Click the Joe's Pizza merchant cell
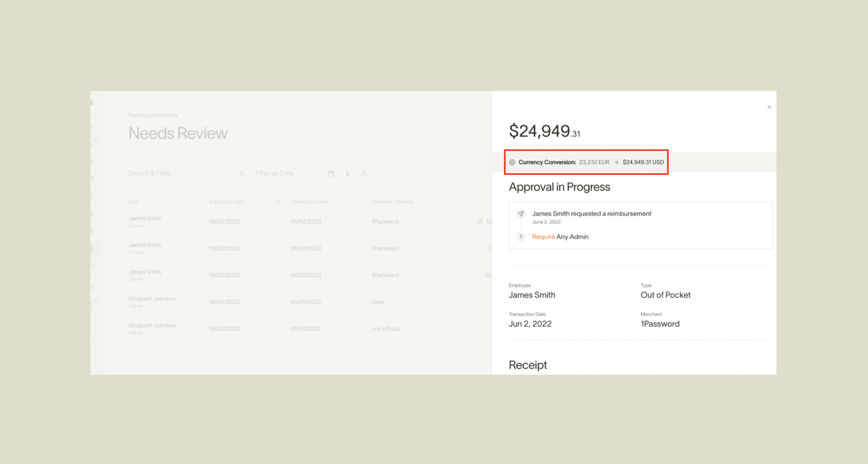The width and height of the screenshot is (868, 464). (x=385, y=329)
